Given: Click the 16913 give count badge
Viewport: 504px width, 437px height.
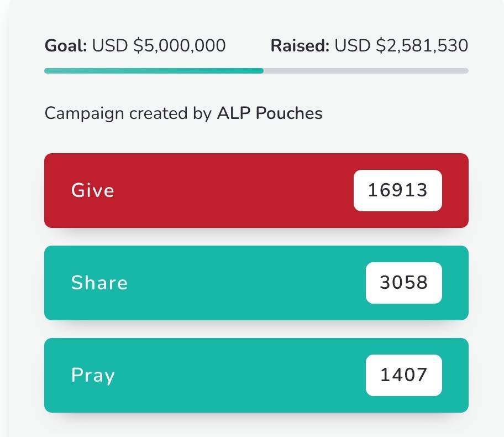Looking at the screenshot, I should 398,190.
